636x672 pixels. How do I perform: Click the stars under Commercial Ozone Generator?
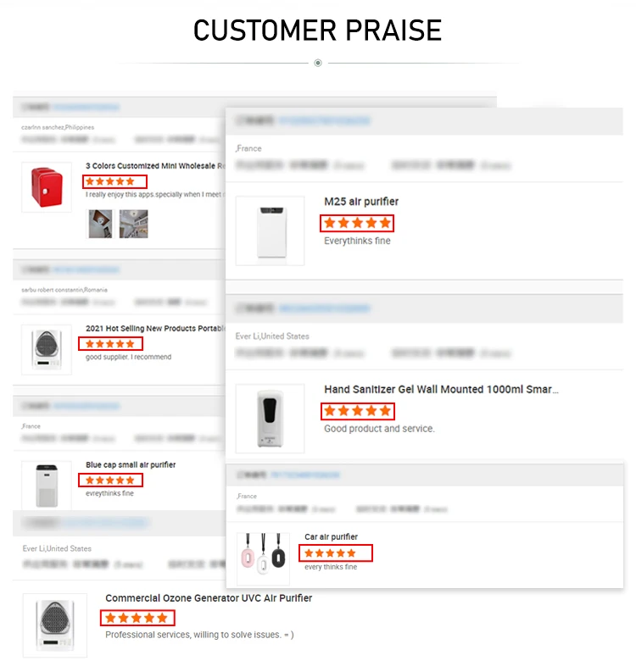[137, 618]
